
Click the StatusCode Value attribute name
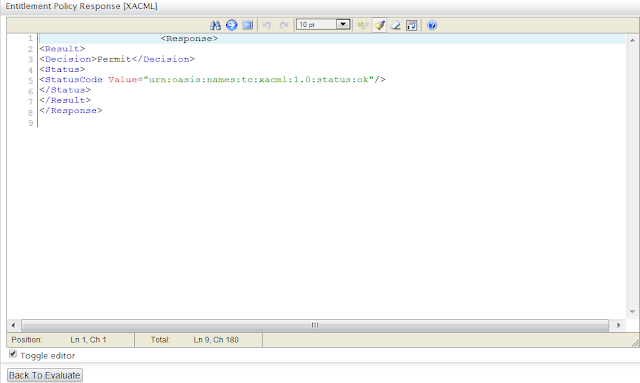(123, 80)
